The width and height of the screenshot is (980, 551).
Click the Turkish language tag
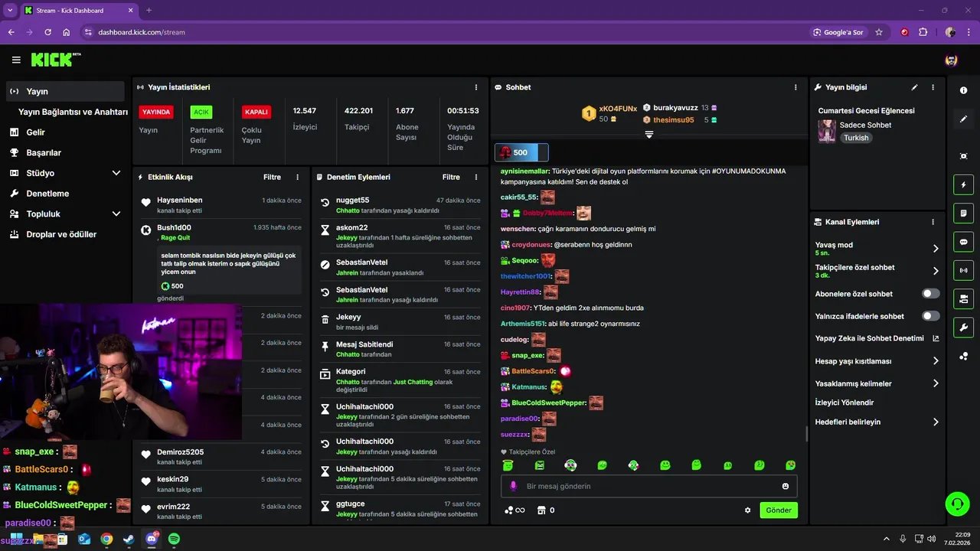coord(856,139)
